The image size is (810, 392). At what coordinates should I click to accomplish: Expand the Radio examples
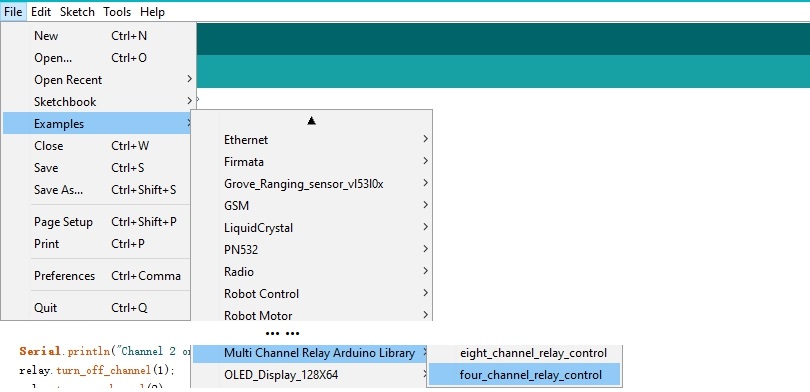point(311,272)
